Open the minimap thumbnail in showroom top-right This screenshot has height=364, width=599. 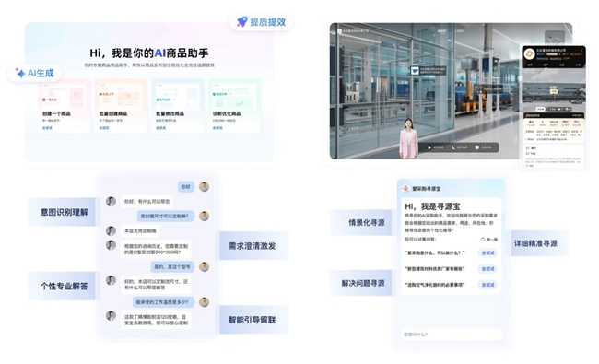click(554, 39)
